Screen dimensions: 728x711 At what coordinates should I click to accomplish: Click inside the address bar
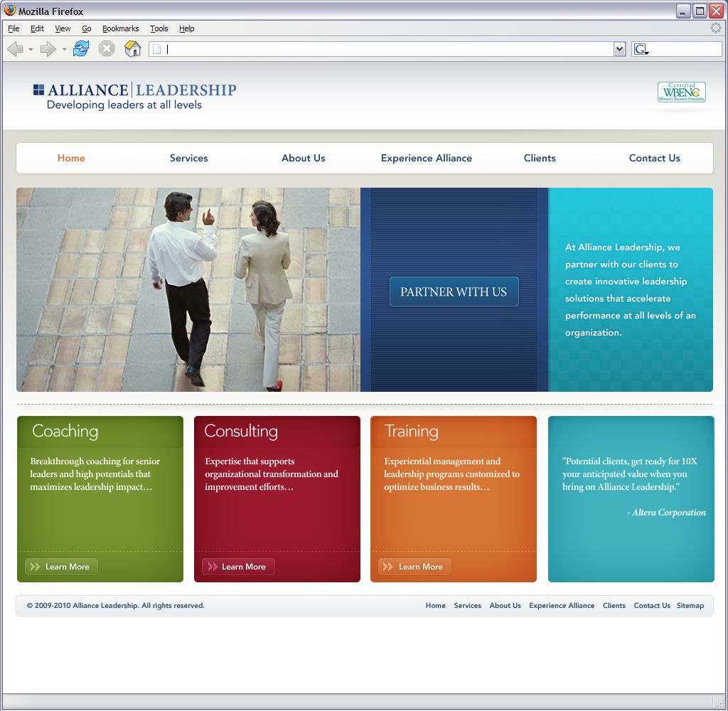click(x=355, y=48)
